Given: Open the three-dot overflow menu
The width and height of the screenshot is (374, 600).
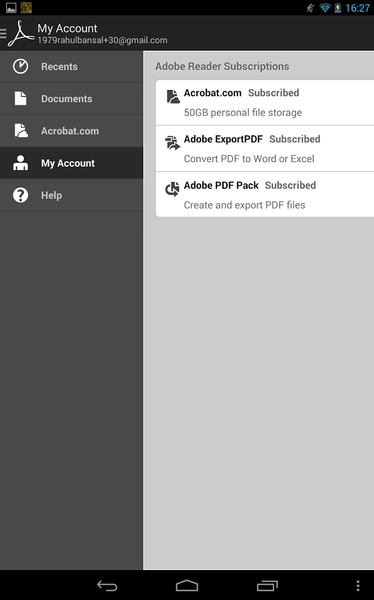Looking at the screenshot, I should (x=358, y=585).
